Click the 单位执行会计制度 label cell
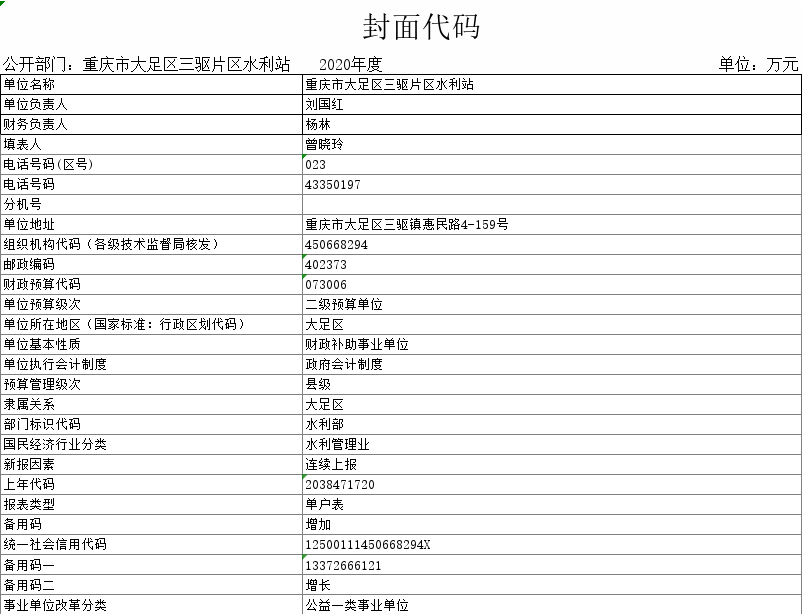802x614 pixels. (152, 364)
